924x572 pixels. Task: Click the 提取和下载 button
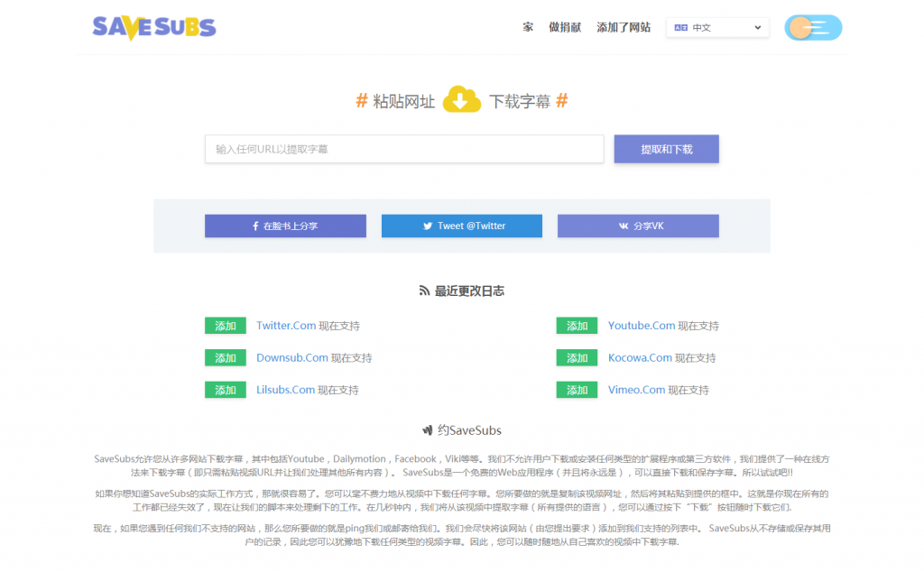point(667,149)
